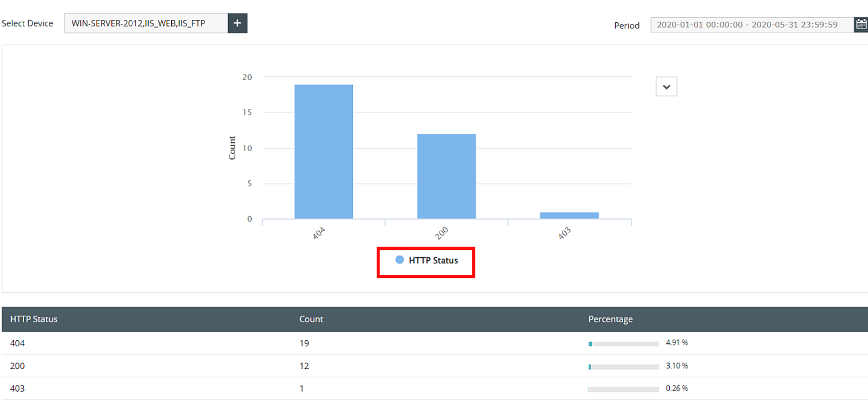Click the 200 bar in chart

point(446,176)
